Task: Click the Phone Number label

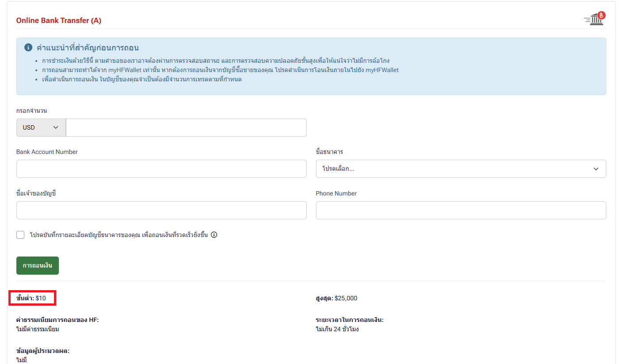Action: [x=336, y=193]
